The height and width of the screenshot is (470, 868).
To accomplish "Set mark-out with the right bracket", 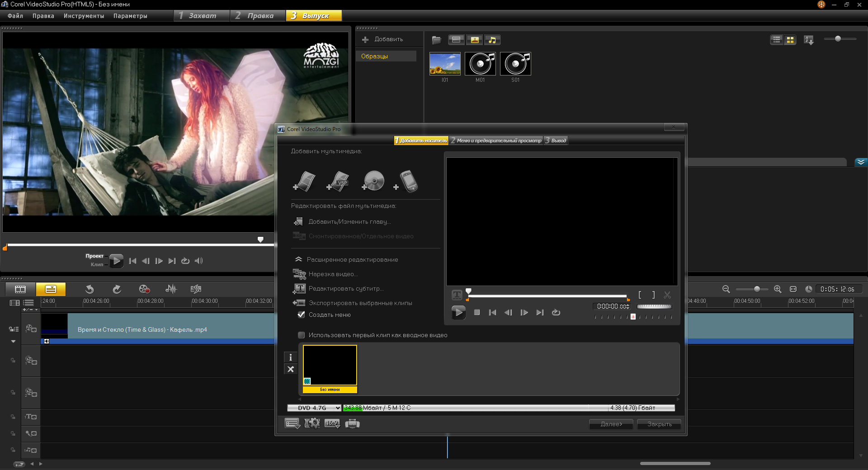I will (x=653, y=295).
